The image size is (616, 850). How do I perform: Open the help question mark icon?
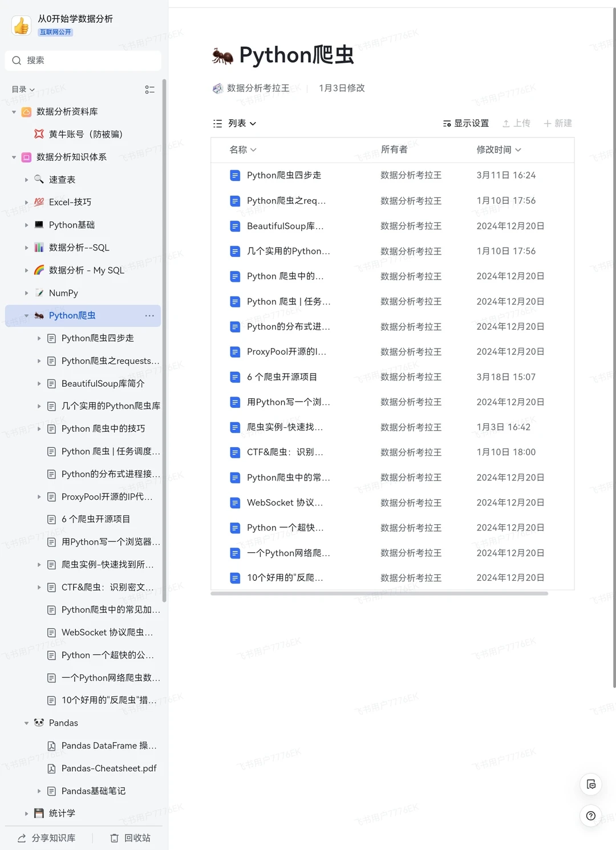pyautogui.click(x=591, y=816)
